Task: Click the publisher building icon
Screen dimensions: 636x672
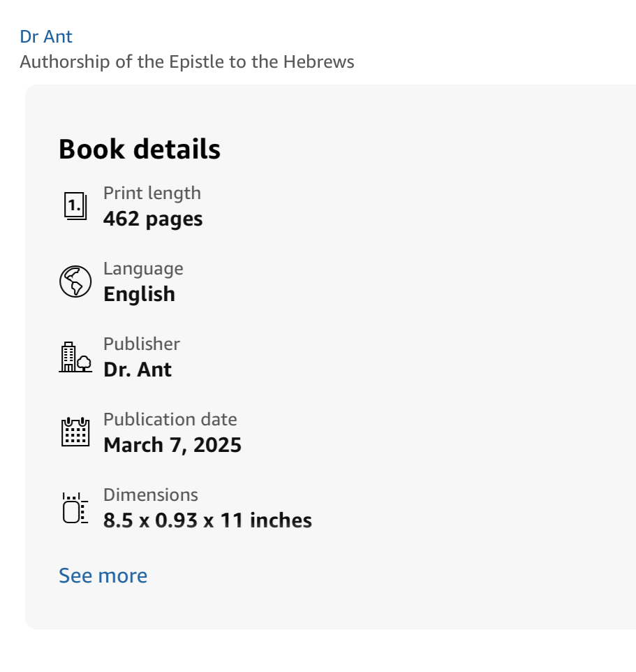Action: click(75, 357)
